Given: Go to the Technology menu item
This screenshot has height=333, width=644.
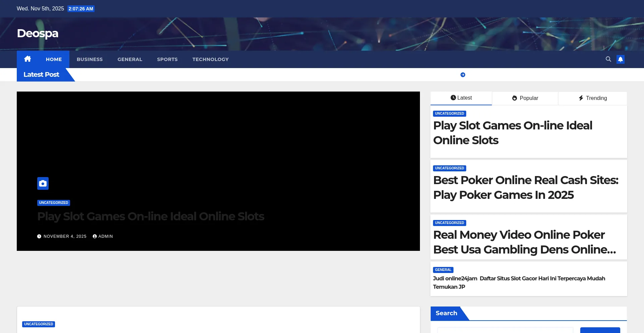Looking at the screenshot, I should click(x=210, y=59).
